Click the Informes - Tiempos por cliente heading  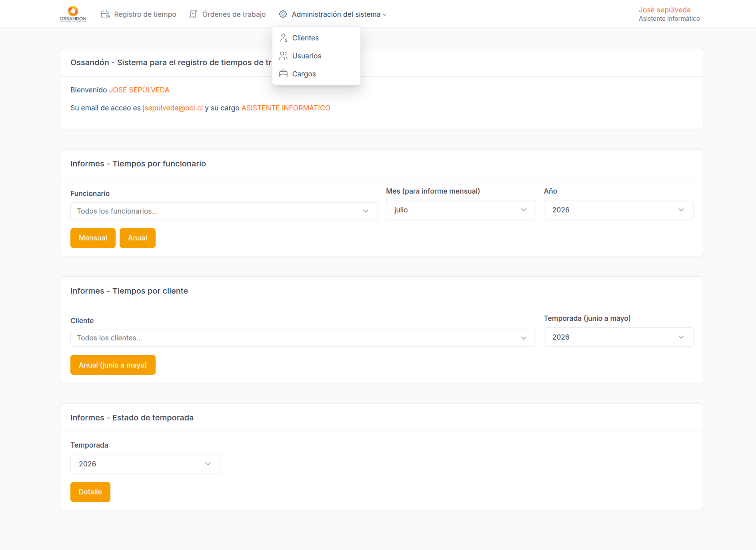(129, 291)
